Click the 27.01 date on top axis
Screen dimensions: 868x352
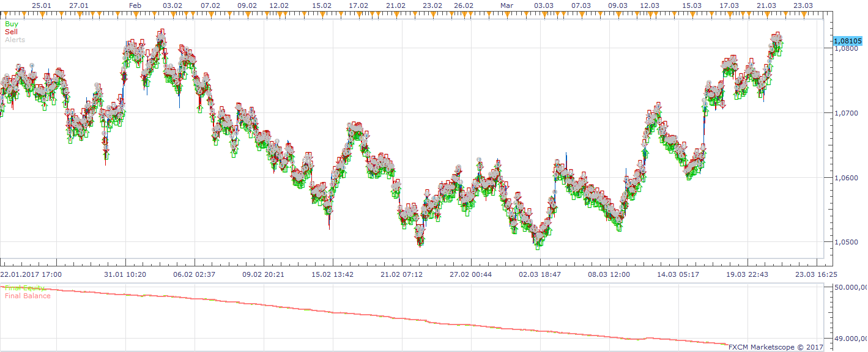click(79, 5)
